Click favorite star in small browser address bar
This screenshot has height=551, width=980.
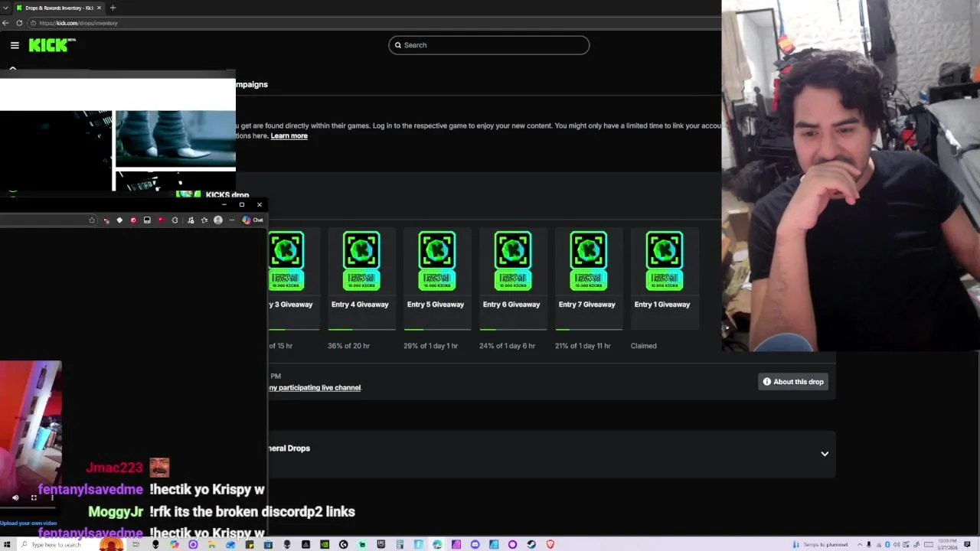click(92, 220)
